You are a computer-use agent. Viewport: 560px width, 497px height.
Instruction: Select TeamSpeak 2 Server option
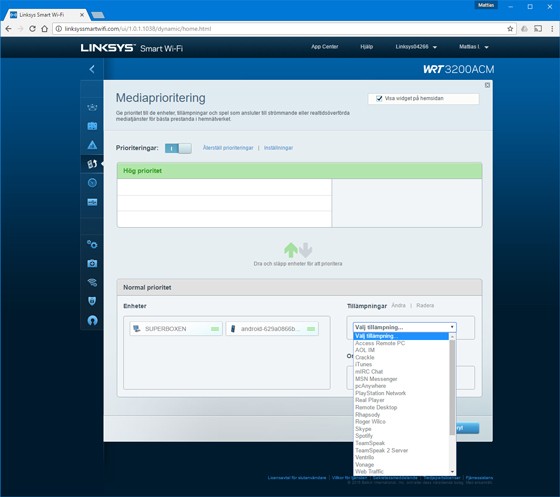coord(381,451)
